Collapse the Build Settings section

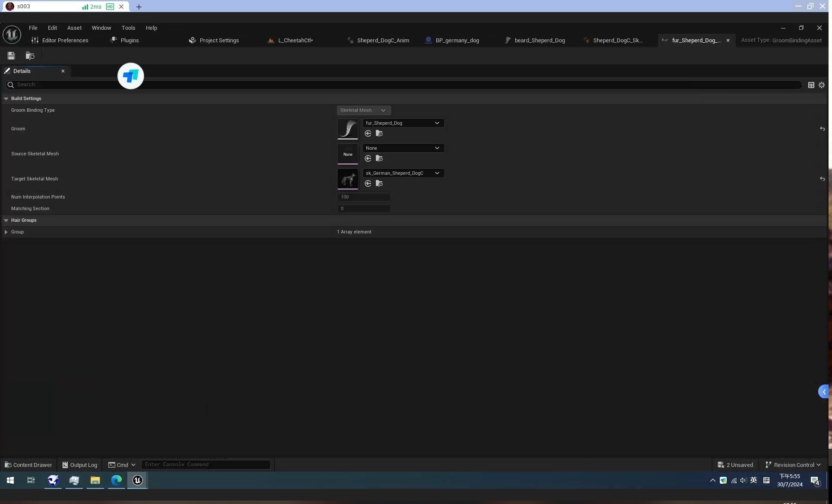(6, 99)
